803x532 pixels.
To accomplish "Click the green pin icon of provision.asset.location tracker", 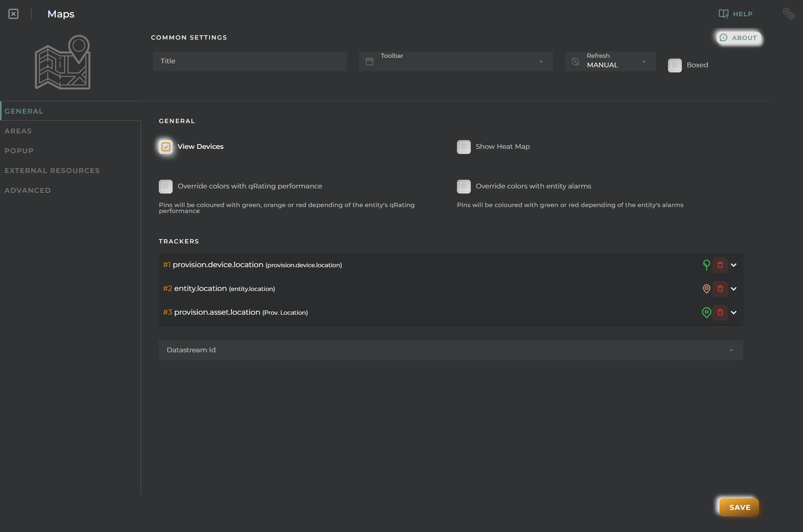I will (x=706, y=312).
